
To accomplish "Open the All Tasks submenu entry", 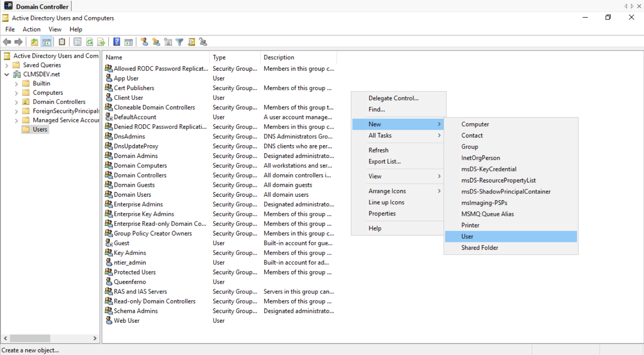I will click(x=380, y=135).
